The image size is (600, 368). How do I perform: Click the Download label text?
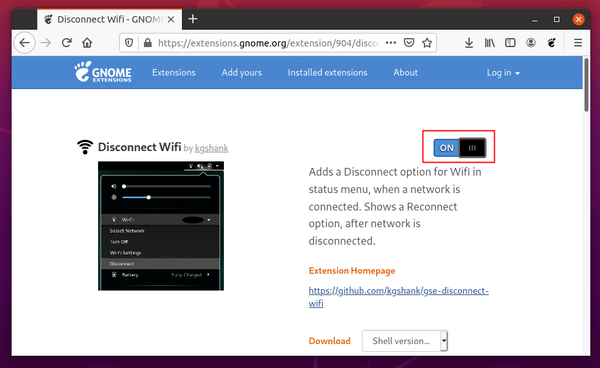329,341
